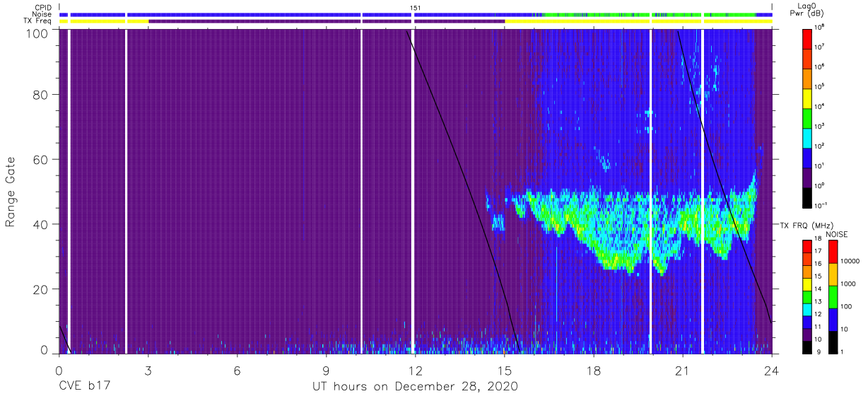Click y-axis tick label '20'

tap(40, 289)
